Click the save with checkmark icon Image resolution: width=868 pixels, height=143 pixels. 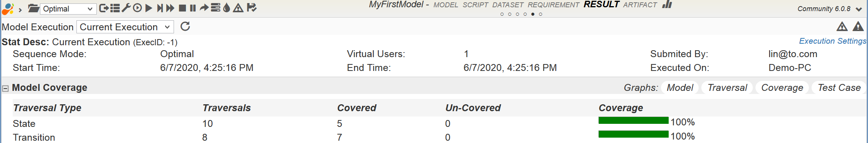(x=252, y=8)
